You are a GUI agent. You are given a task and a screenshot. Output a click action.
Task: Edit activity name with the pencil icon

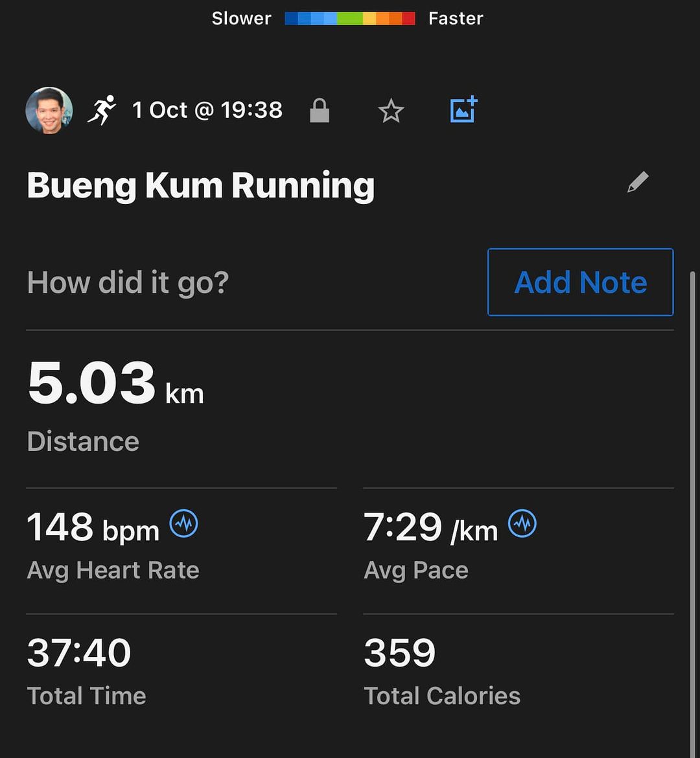pos(638,182)
